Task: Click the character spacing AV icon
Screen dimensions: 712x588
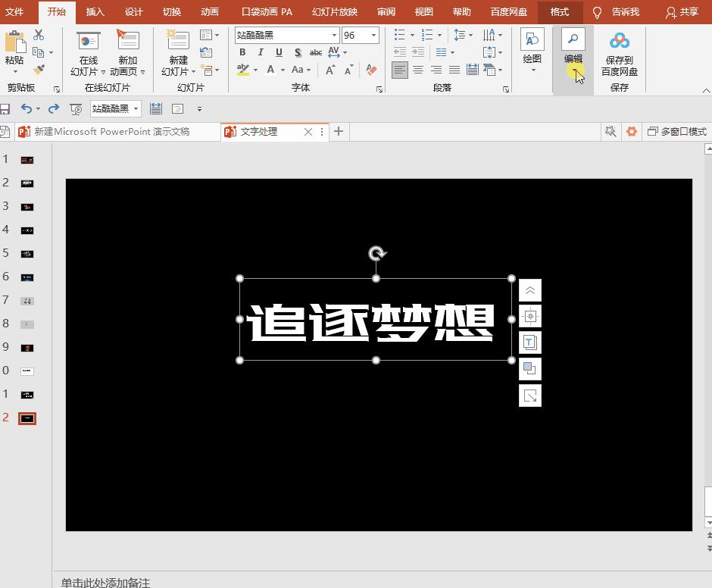Action: point(335,52)
